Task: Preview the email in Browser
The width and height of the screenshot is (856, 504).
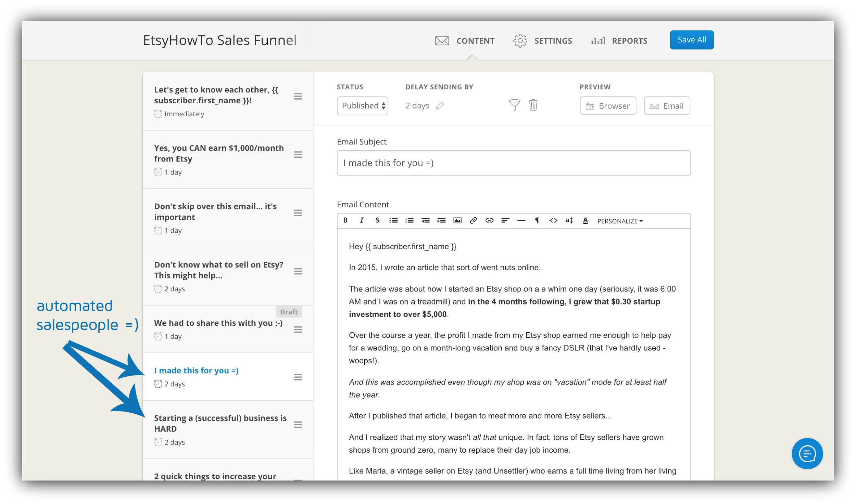Action: [608, 106]
